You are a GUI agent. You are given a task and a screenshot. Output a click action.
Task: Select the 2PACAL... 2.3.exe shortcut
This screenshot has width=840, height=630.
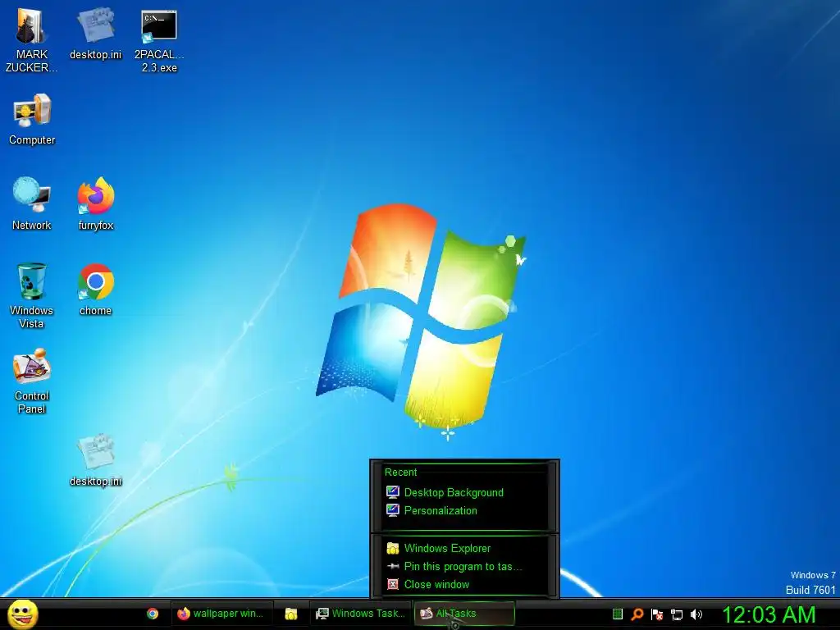click(159, 40)
